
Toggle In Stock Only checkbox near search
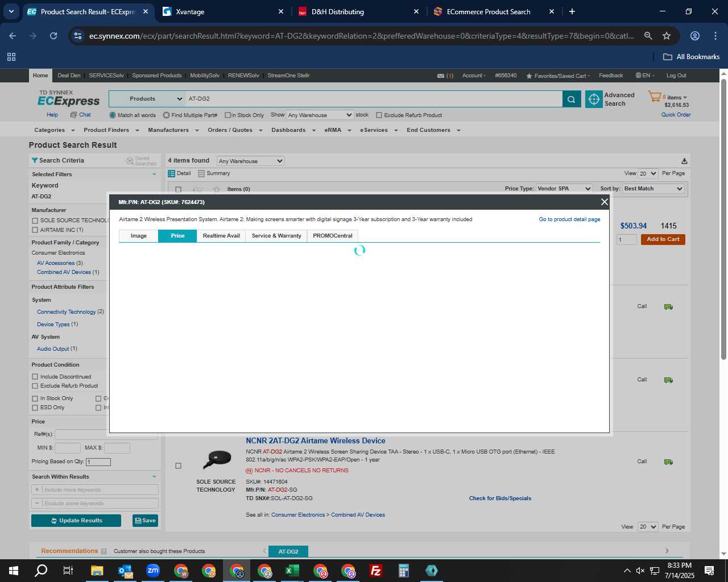click(227, 115)
